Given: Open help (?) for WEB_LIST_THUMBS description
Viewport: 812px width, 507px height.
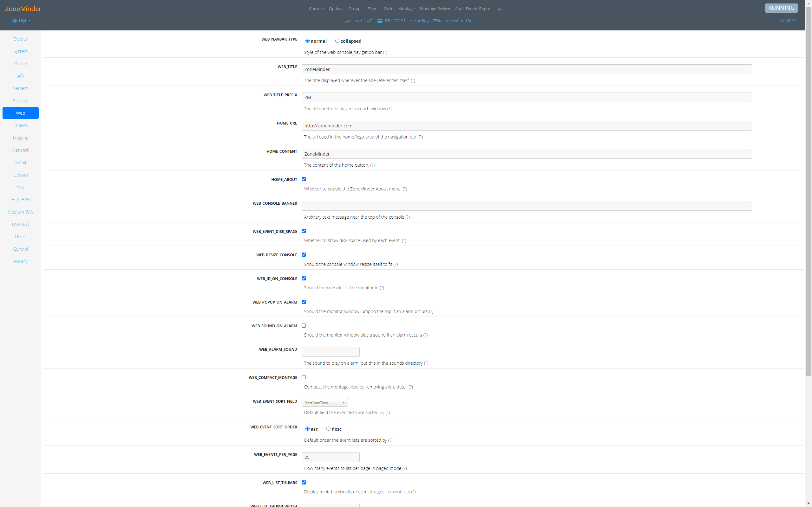Looking at the screenshot, I should click(x=413, y=492).
